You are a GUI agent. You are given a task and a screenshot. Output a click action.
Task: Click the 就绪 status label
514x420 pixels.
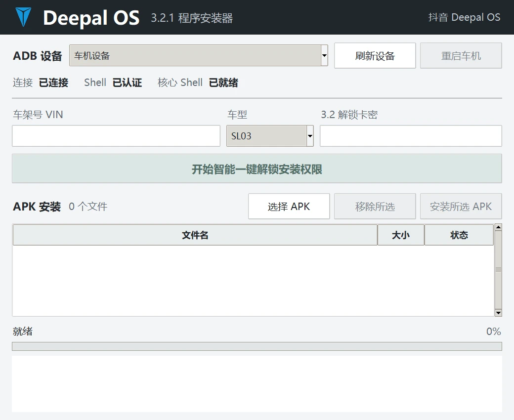pos(23,331)
